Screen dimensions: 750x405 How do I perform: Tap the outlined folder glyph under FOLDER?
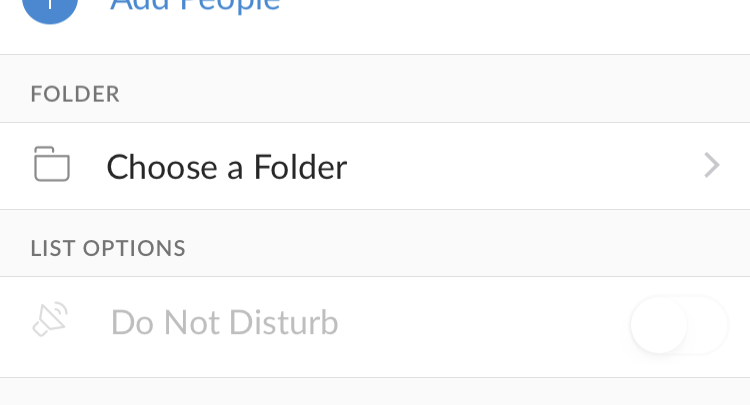point(52,165)
